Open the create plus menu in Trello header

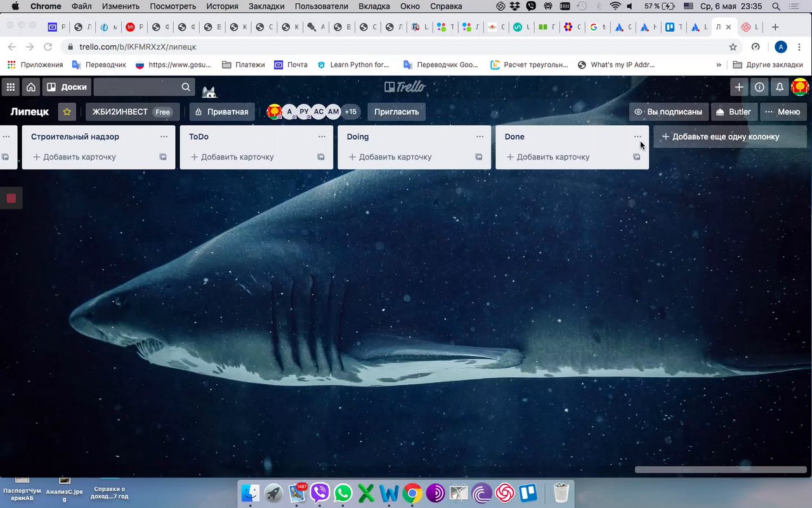pyautogui.click(x=739, y=87)
